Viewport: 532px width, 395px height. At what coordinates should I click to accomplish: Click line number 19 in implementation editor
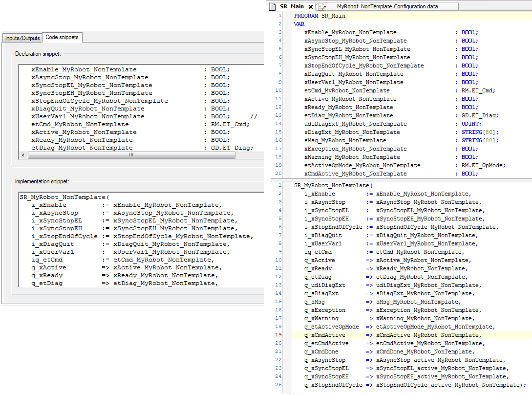(x=278, y=335)
